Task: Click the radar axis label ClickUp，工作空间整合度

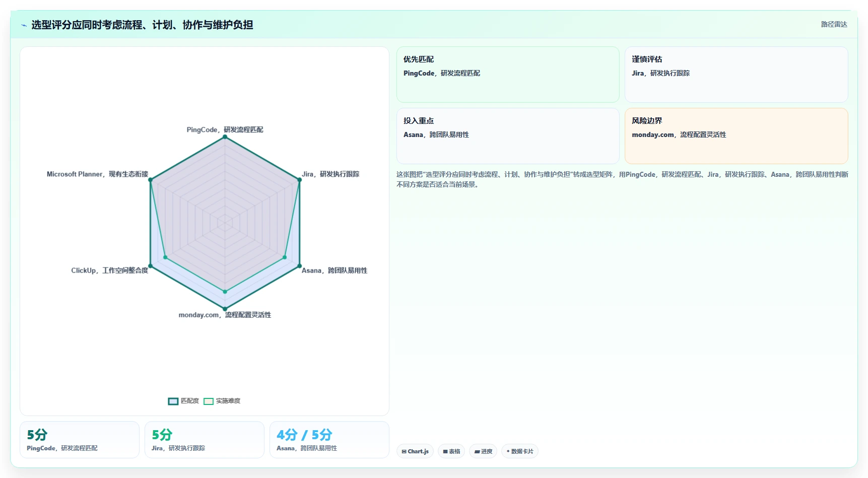Action: (x=110, y=270)
